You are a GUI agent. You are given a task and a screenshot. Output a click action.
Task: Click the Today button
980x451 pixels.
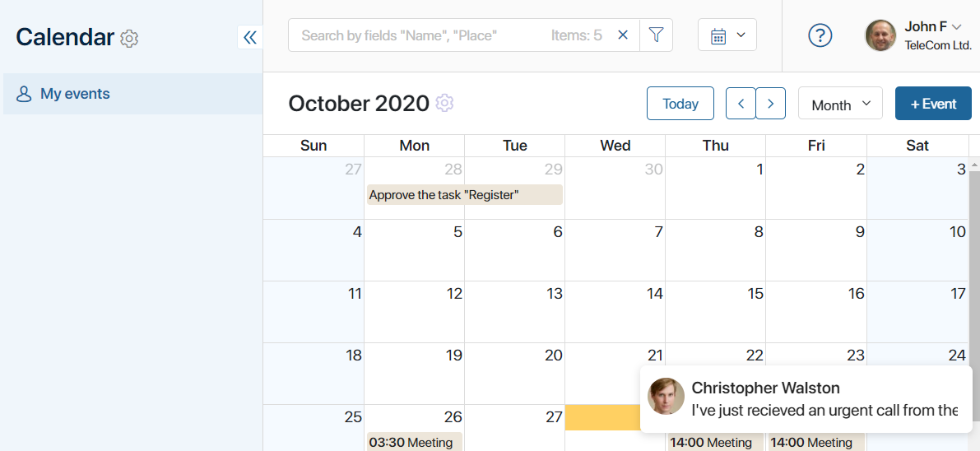680,103
